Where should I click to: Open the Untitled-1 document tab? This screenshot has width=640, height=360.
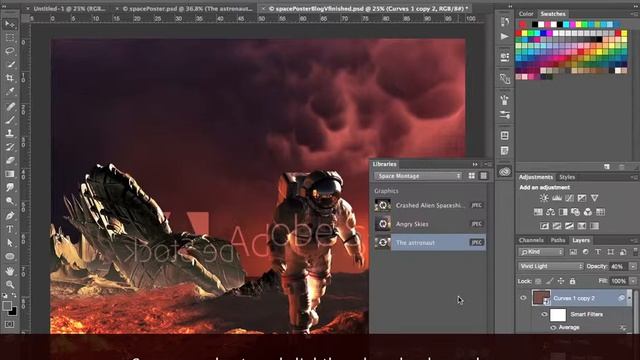[69, 8]
